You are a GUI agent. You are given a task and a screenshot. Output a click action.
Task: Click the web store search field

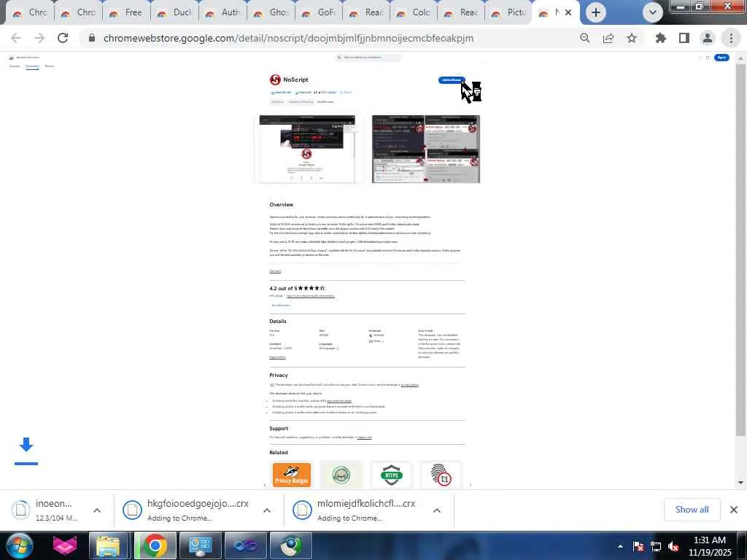click(368, 57)
